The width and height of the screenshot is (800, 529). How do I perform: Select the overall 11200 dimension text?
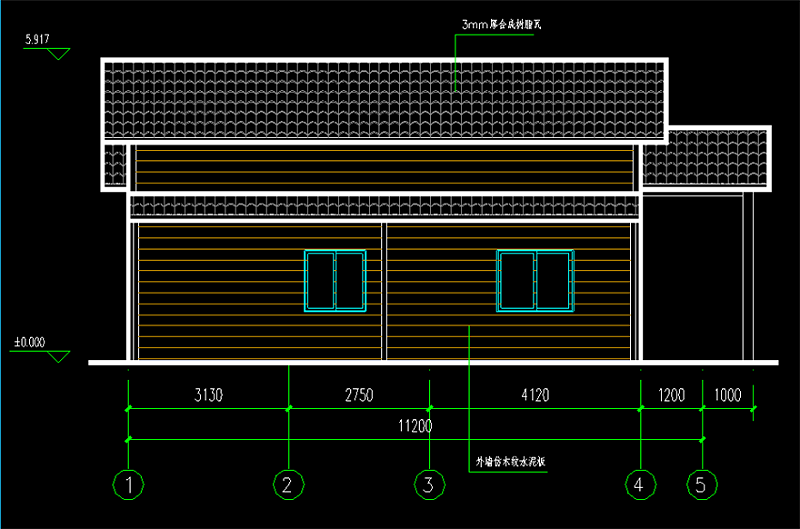pos(415,426)
